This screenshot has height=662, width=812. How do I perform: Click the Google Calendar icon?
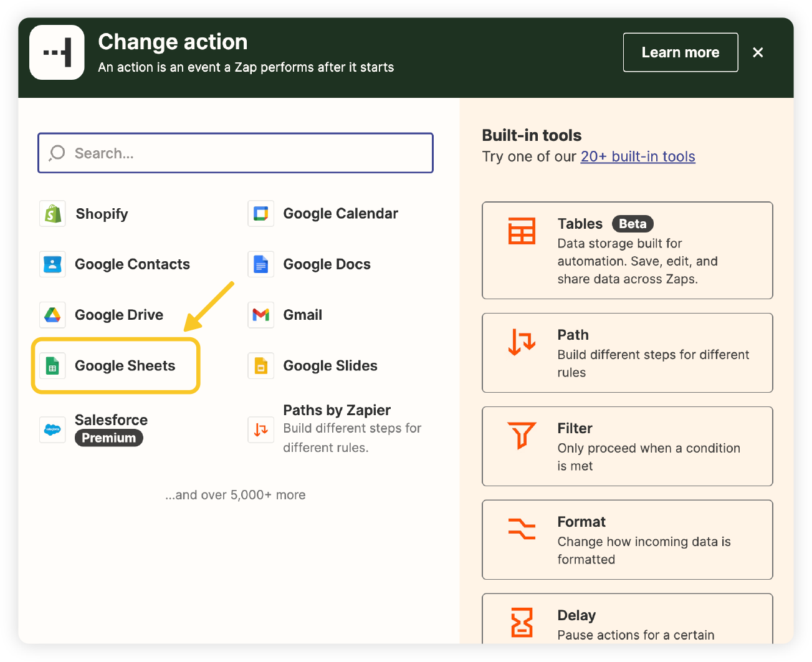pyautogui.click(x=260, y=214)
